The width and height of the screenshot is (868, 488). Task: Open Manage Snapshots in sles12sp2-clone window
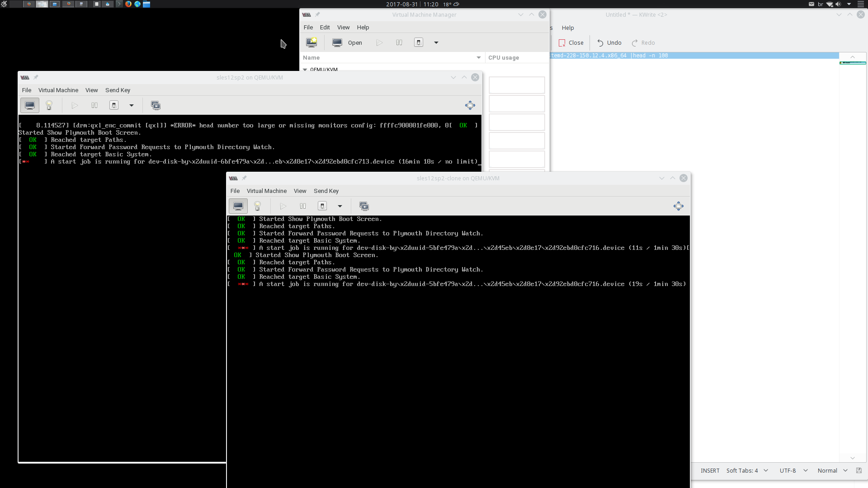364,206
